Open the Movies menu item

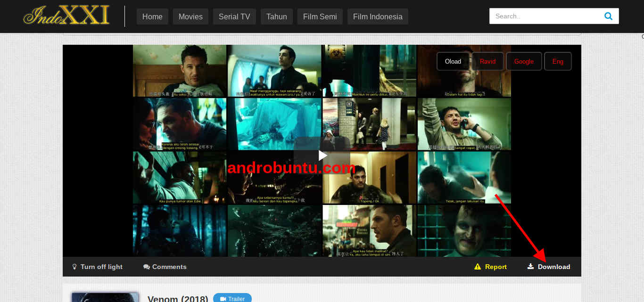pyautogui.click(x=190, y=16)
